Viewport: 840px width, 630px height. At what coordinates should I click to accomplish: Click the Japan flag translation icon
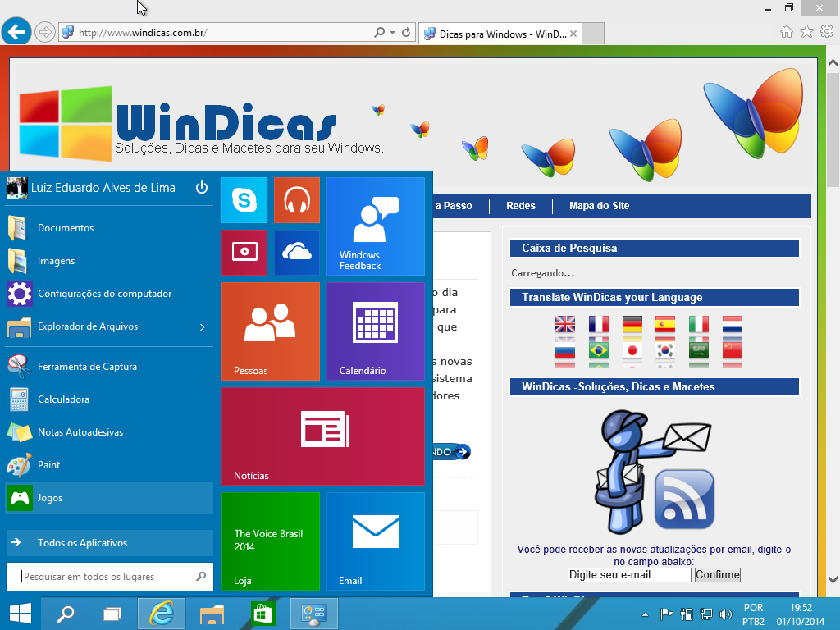632,350
